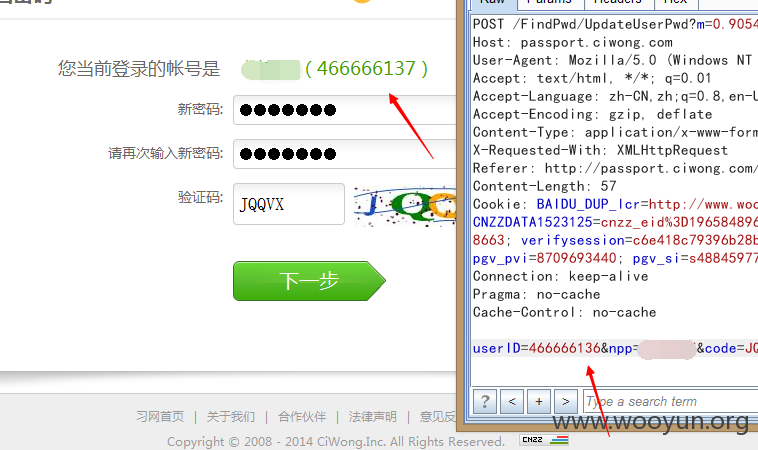Image resolution: width=758 pixels, height=450 pixels.
Task: Click the captcha code field with JQQVX
Action: (289, 204)
